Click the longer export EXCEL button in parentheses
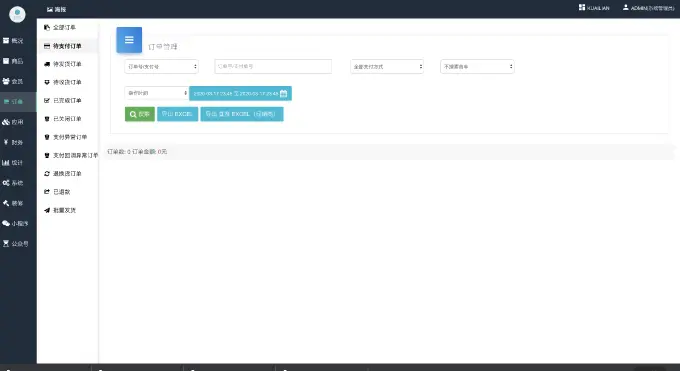 coord(242,114)
